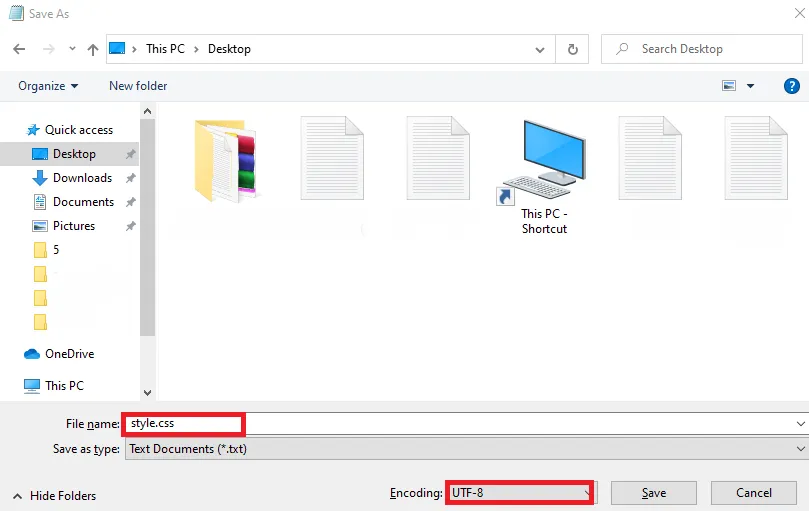
Task: Click the Search Desktop box
Action: [702, 49]
